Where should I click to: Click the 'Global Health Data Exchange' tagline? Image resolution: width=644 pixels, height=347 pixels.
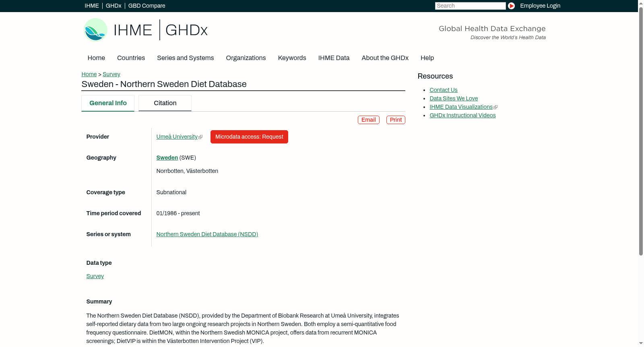tap(492, 29)
